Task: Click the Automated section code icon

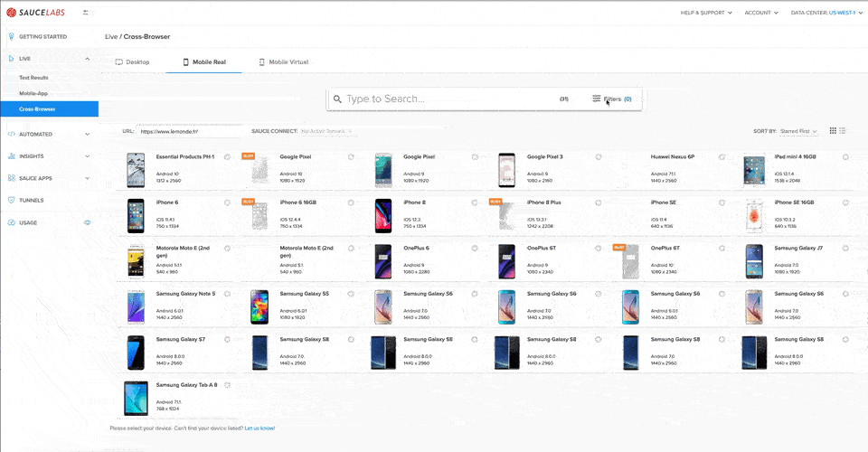Action: point(11,134)
